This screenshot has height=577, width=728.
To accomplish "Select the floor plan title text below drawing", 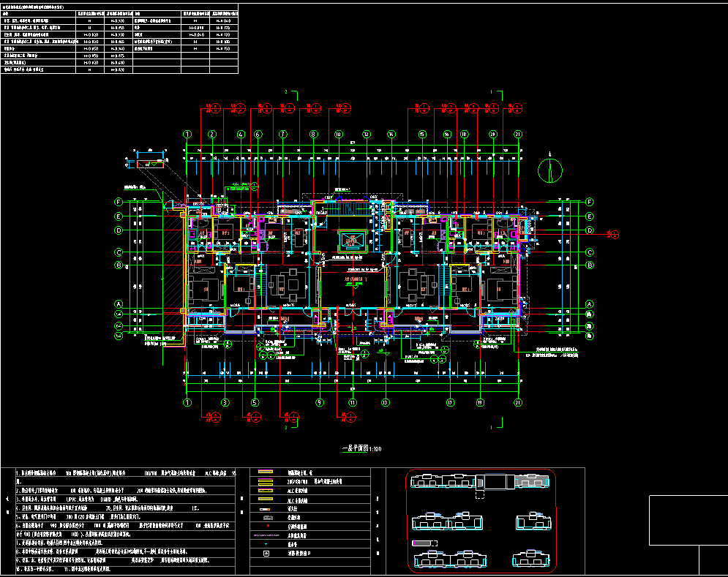I will (x=362, y=449).
